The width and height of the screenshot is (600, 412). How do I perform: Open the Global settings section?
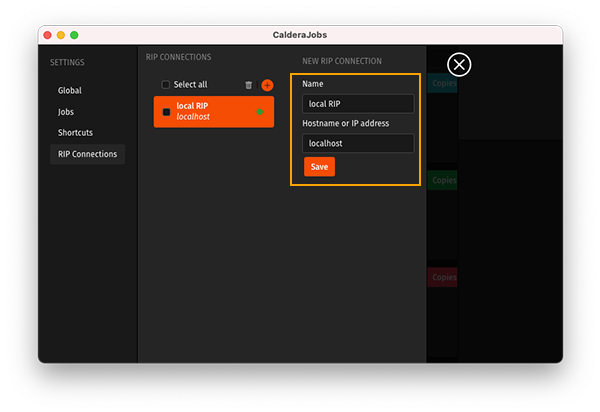[x=70, y=90]
